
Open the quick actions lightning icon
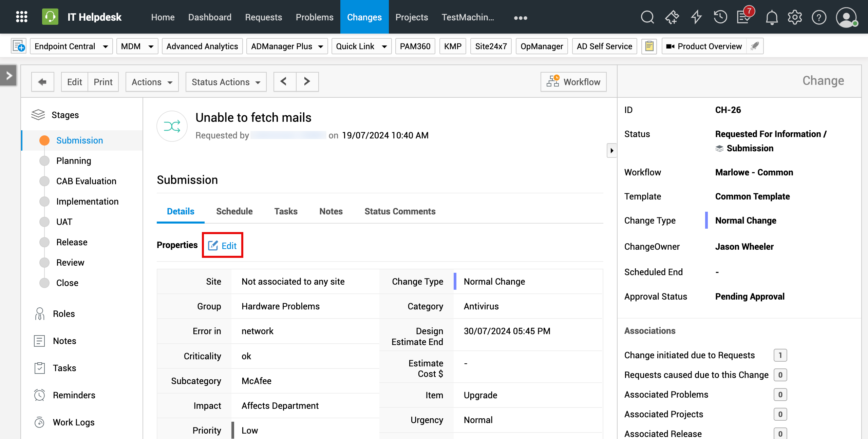coord(696,17)
